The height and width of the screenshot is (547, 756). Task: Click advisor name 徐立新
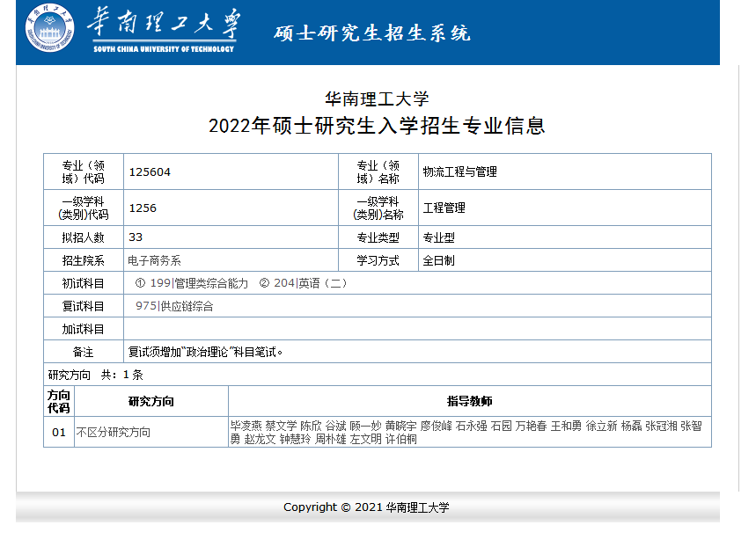click(x=602, y=426)
